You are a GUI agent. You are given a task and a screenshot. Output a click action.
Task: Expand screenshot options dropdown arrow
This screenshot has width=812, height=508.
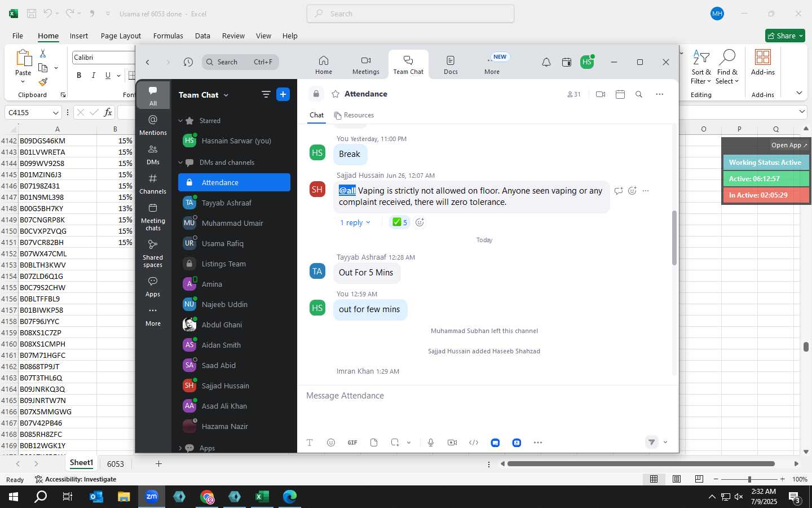pos(409,443)
